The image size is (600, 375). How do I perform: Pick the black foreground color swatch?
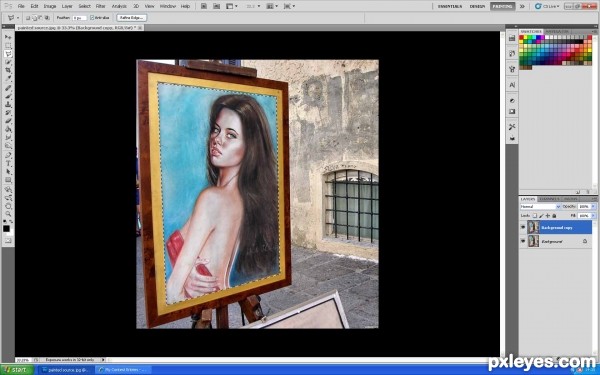7,228
